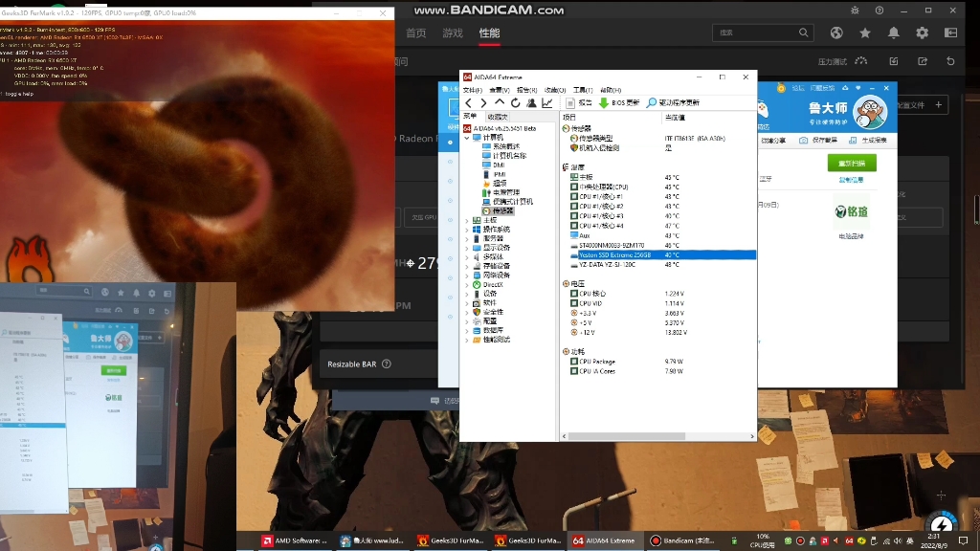980x551 pixels.
Task: Select 传感器 in the AIDA64 tree
Action: [502, 211]
